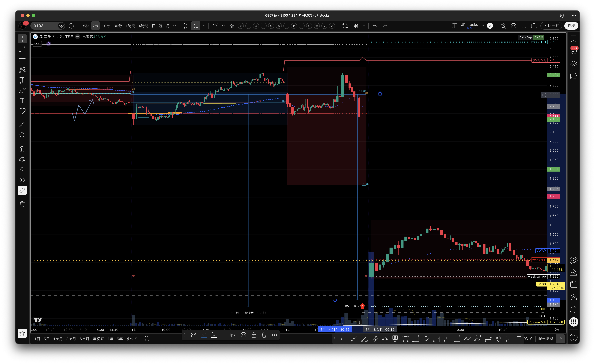595x364 pixels.
Task: Take a chart snapshot with camera
Action: coord(534,26)
